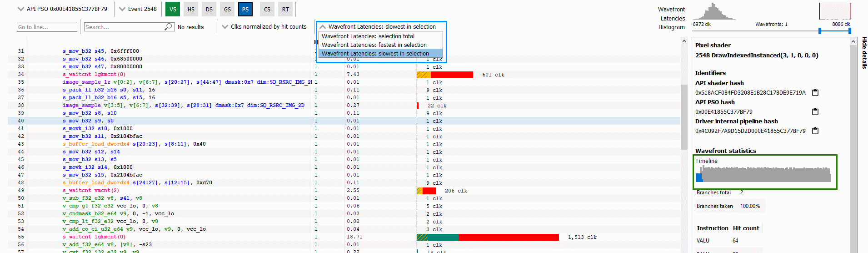Click the Go to line input field
The image size is (868, 253).
[x=47, y=27]
